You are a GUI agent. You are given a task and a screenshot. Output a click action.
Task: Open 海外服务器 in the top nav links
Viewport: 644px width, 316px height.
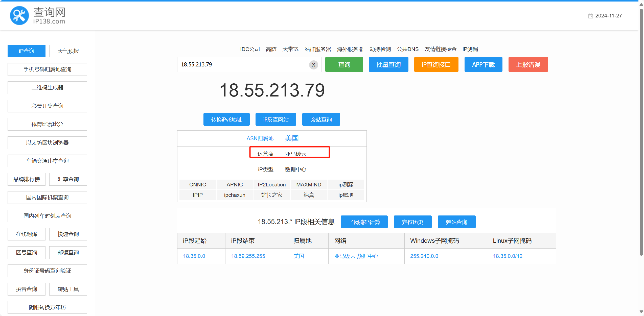[350, 49]
